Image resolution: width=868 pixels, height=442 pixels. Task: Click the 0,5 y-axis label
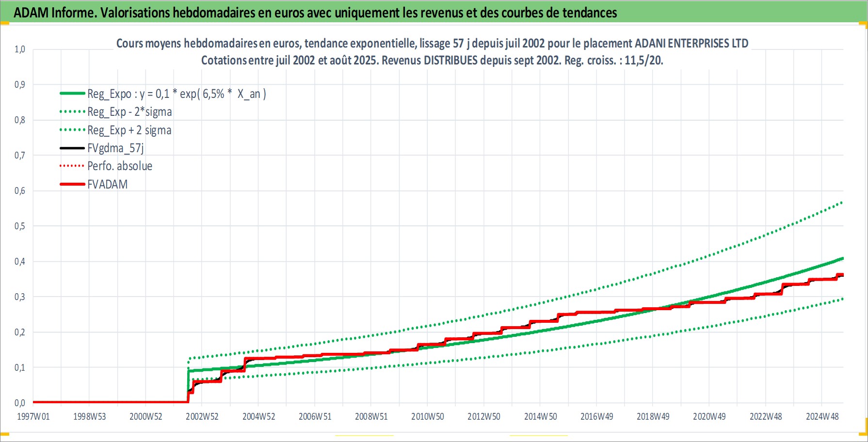[20, 226]
